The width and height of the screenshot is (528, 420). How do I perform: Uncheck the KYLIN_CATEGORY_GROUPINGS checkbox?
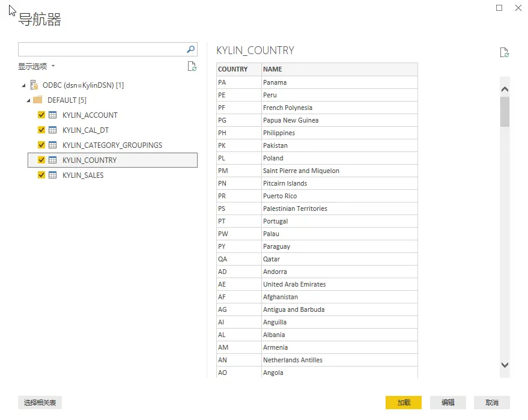point(41,145)
